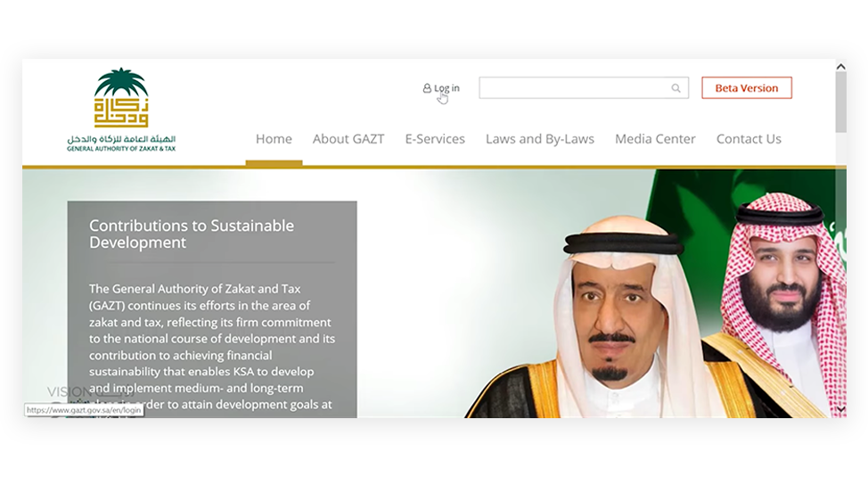
Task: Click the vertical scrollbar thumb
Action: [841, 103]
